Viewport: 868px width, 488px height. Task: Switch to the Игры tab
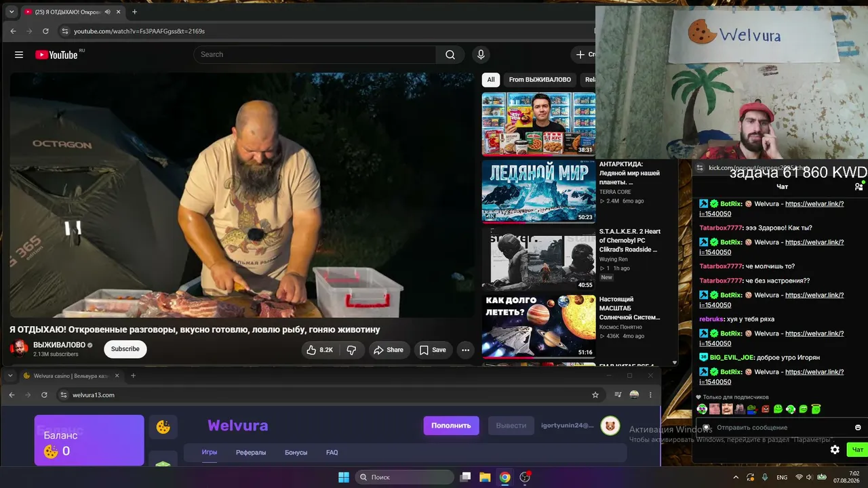click(210, 452)
